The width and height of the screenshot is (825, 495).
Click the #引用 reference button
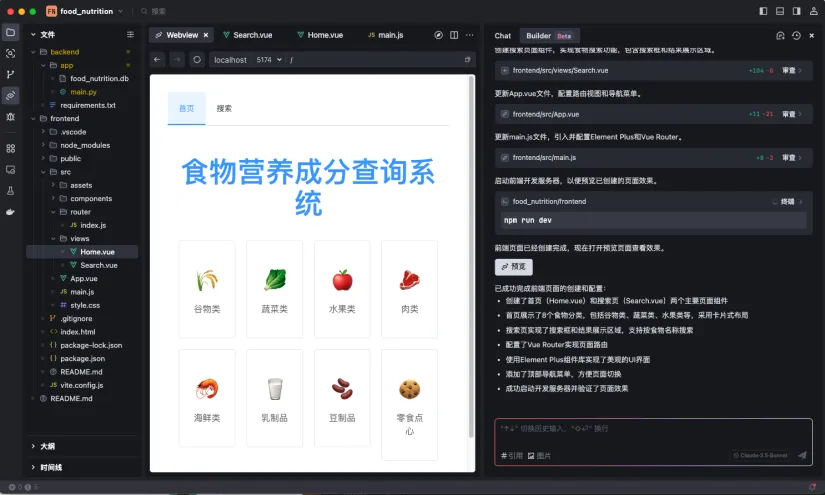pos(512,456)
